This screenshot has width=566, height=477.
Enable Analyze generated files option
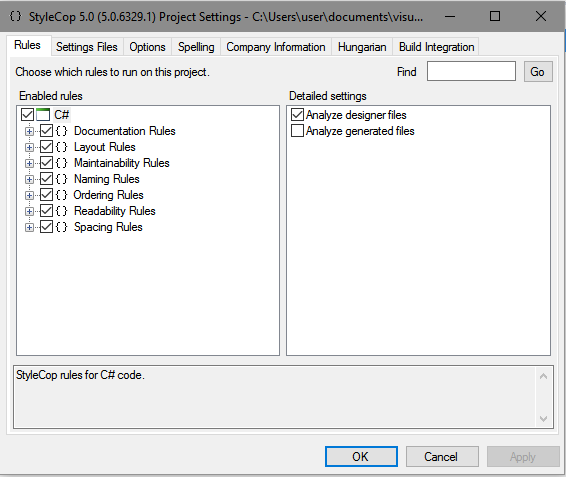(x=297, y=131)
